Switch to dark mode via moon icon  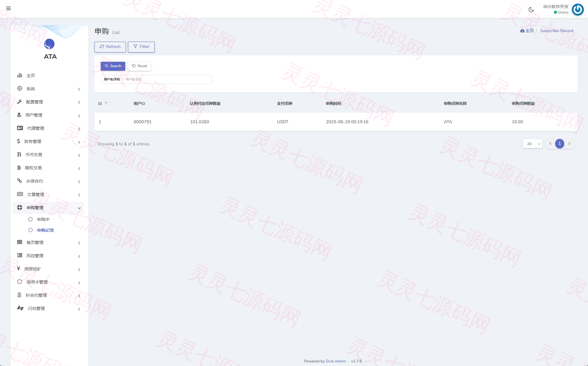(531, 10)
